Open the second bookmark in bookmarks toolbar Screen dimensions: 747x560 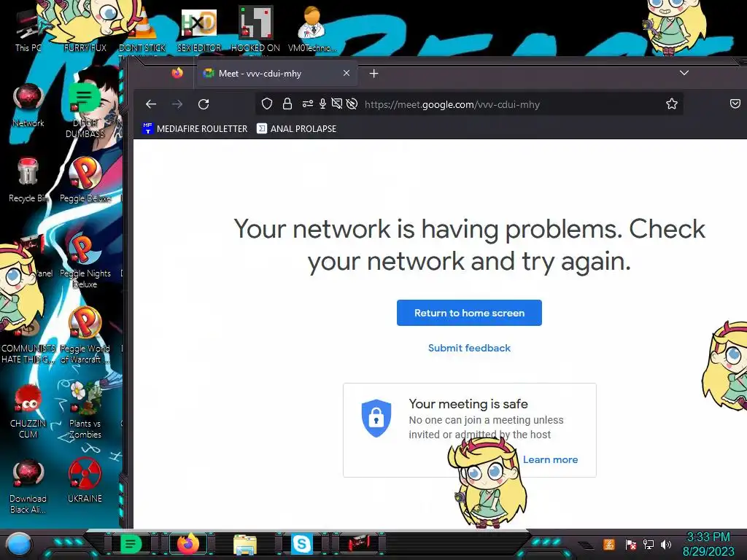point(296,128)
